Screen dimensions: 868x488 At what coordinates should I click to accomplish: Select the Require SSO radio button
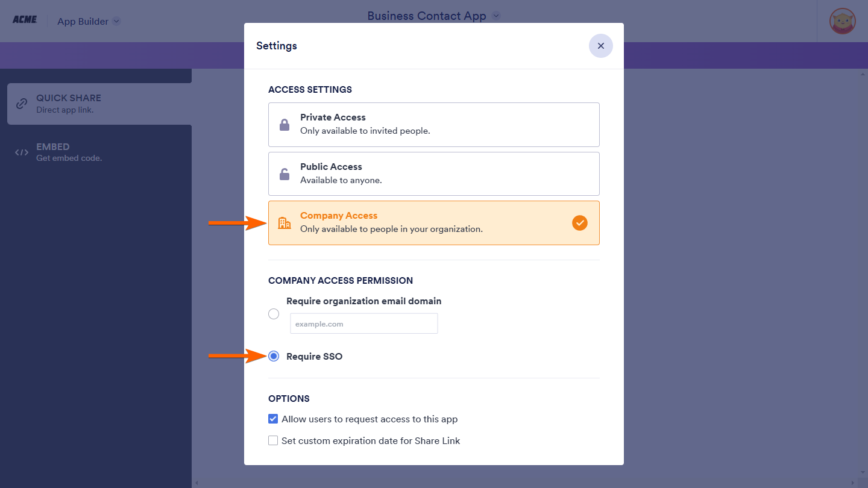274,356
